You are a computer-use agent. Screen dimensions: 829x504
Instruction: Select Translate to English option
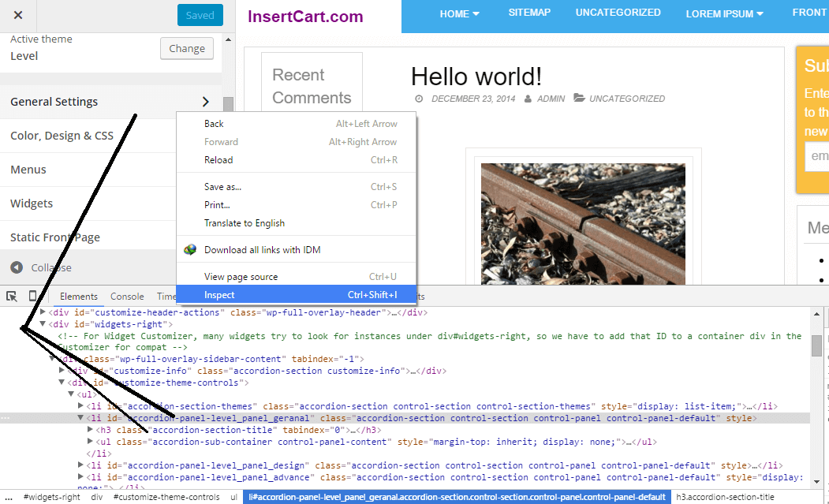click(296, 223)
